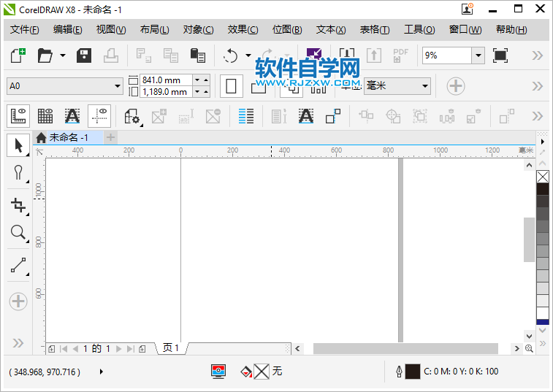Click the fill bucket icon in status bar
Screen dimensions: 553x392
click(x=245, y=372)
